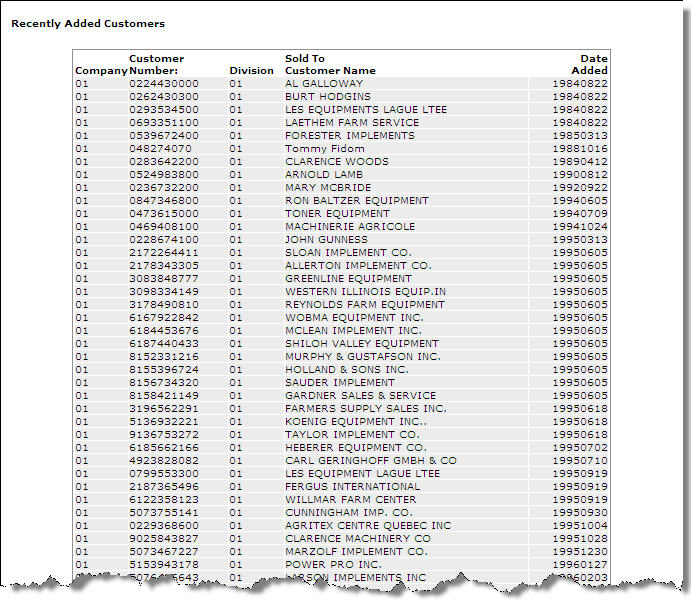Click WESTERN ILLINOIS EQUIP.IN

click(x=365, y=291)
